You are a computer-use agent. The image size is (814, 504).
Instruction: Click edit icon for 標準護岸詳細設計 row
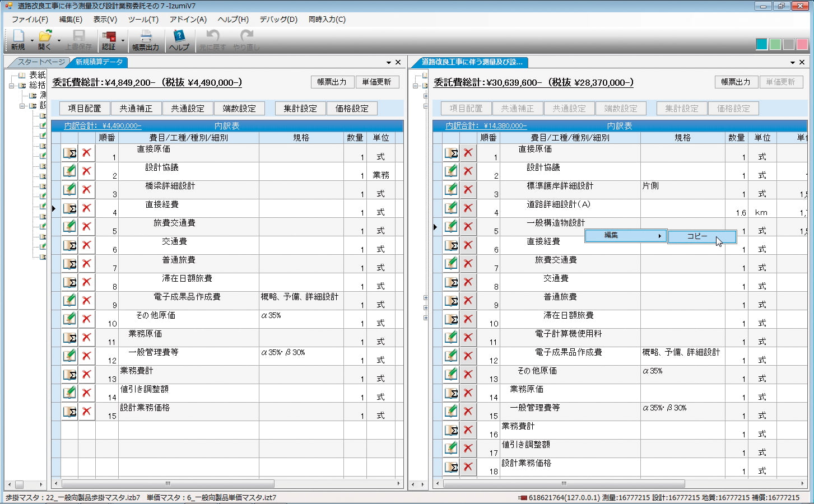point(451,190)
